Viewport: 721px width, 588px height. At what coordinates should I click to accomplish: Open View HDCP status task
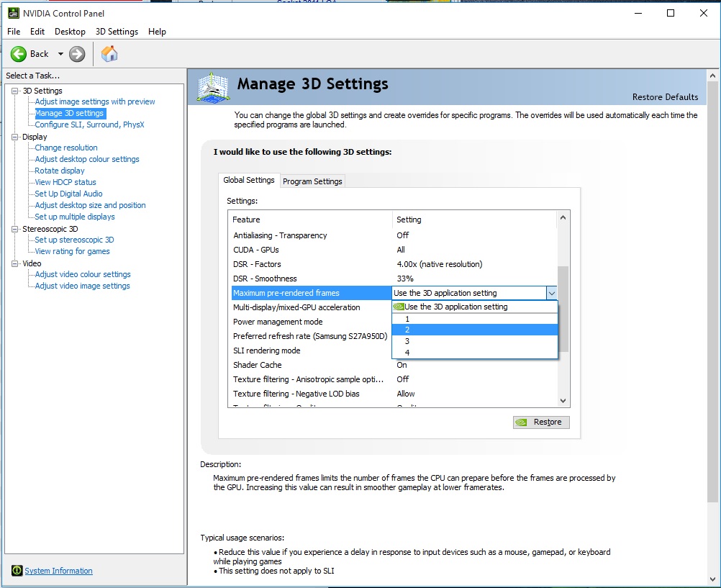pos(65,182)
